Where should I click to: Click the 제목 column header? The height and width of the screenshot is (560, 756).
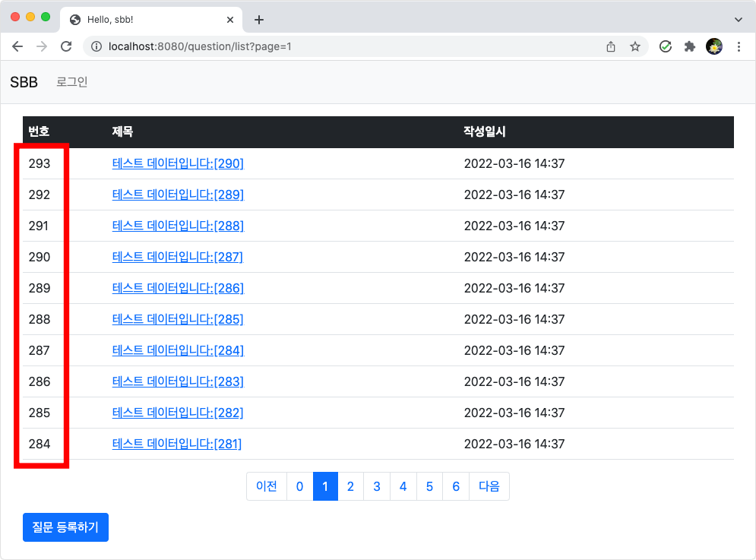coord(122,131)
